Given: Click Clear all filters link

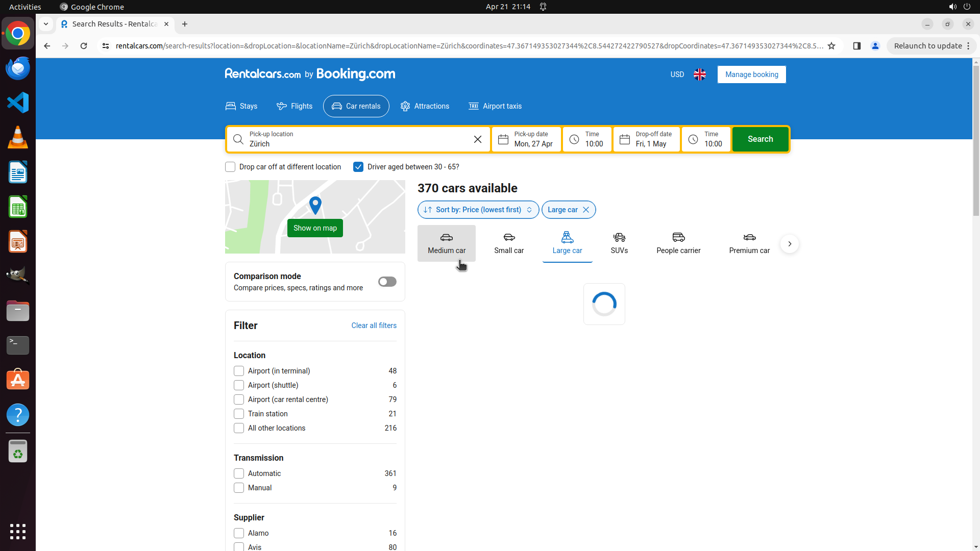Looking at the screenshot, I should point(374,325).
